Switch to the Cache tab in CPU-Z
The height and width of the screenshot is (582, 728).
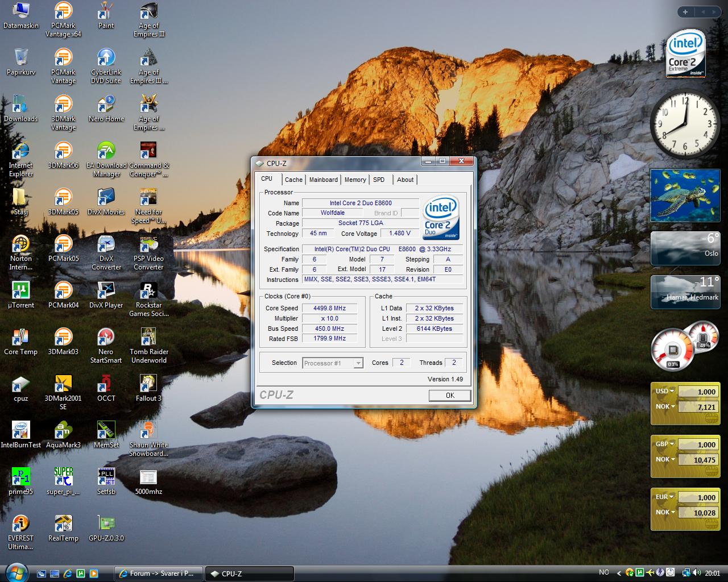293,180
